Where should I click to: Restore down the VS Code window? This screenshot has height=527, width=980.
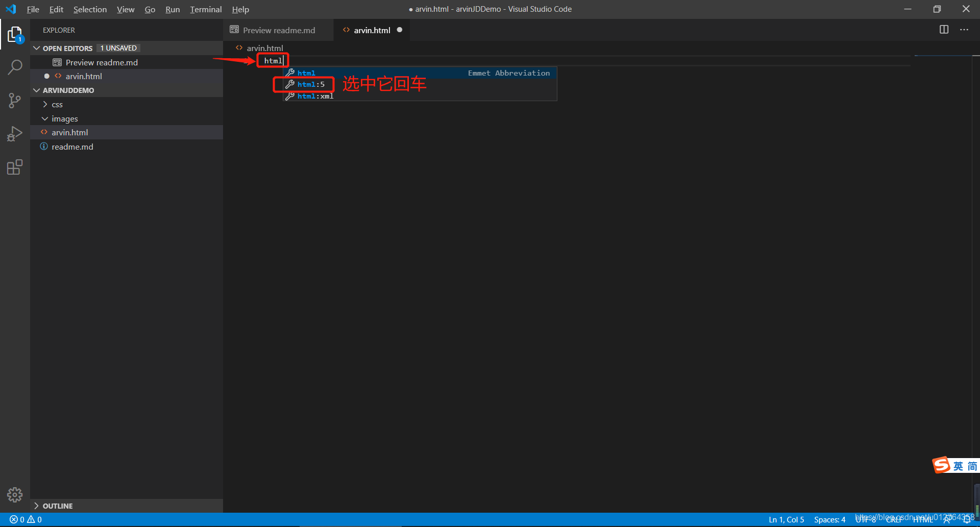pos(937,9)
